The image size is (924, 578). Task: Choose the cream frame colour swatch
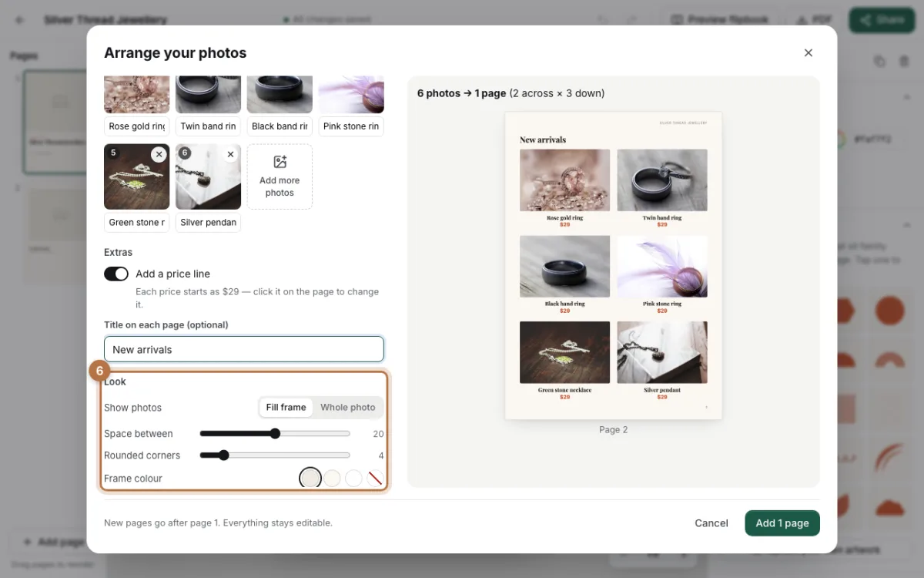coord(332,479)
